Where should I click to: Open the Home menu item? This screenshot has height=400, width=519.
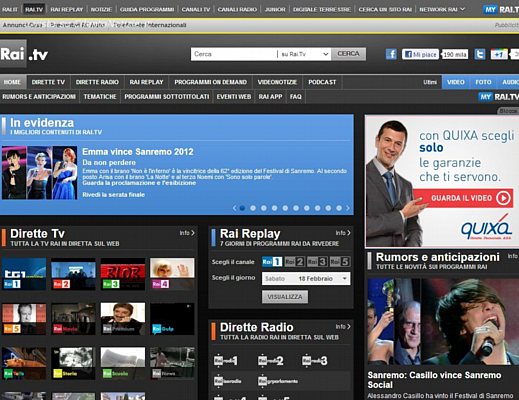(x=12, y=82)
